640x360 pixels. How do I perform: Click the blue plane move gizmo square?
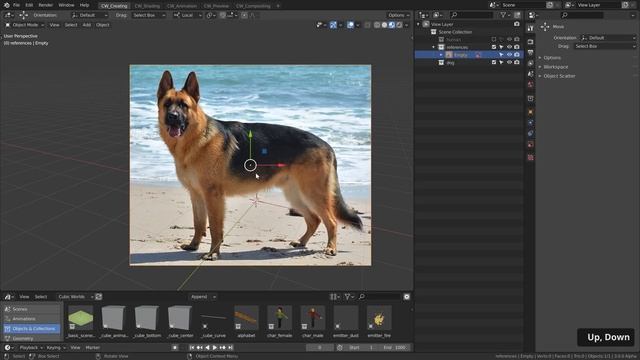tap(264, 151)
